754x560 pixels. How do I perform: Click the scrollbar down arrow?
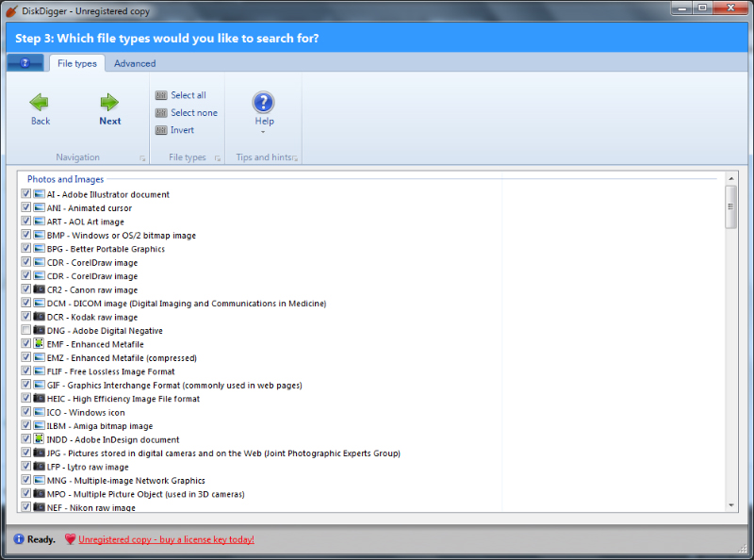(x=731, y=505)
